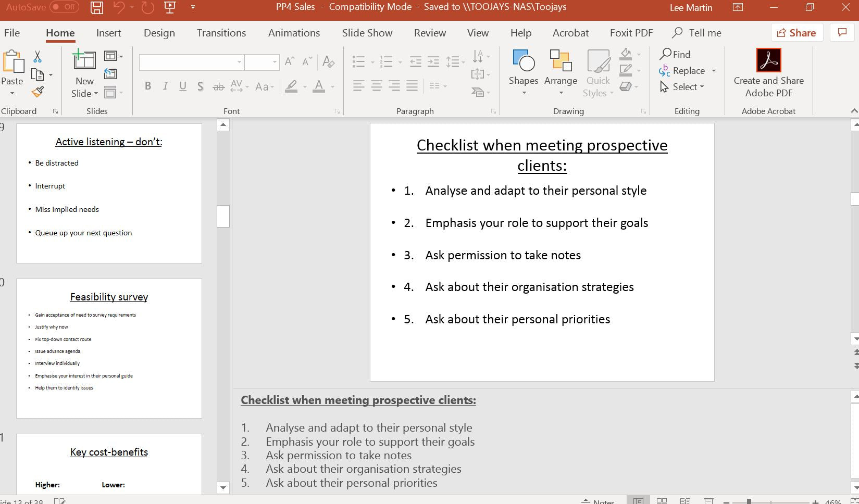Open the Comments pane icon
This screenshot has height=504, width=859.
click(x=842, y=33)
